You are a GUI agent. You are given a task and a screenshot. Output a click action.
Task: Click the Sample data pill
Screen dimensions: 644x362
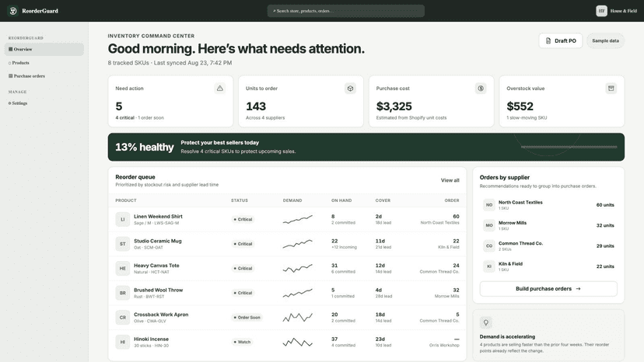(x=605, y=40)
